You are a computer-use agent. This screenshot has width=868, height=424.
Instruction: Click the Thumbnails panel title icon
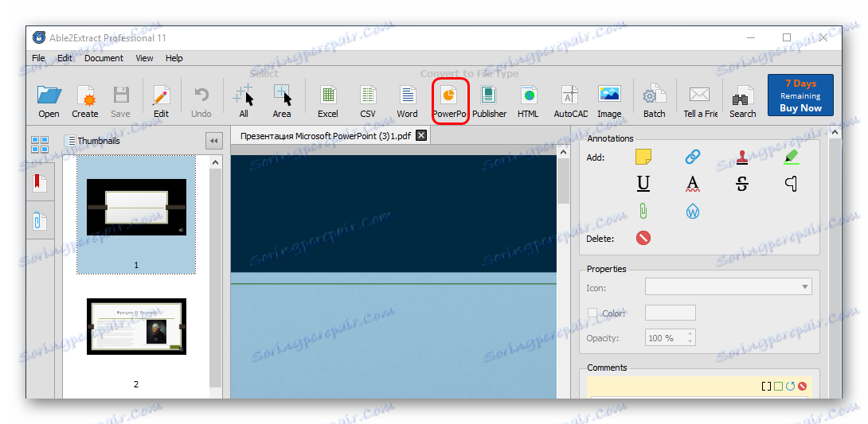pos(70,141)
